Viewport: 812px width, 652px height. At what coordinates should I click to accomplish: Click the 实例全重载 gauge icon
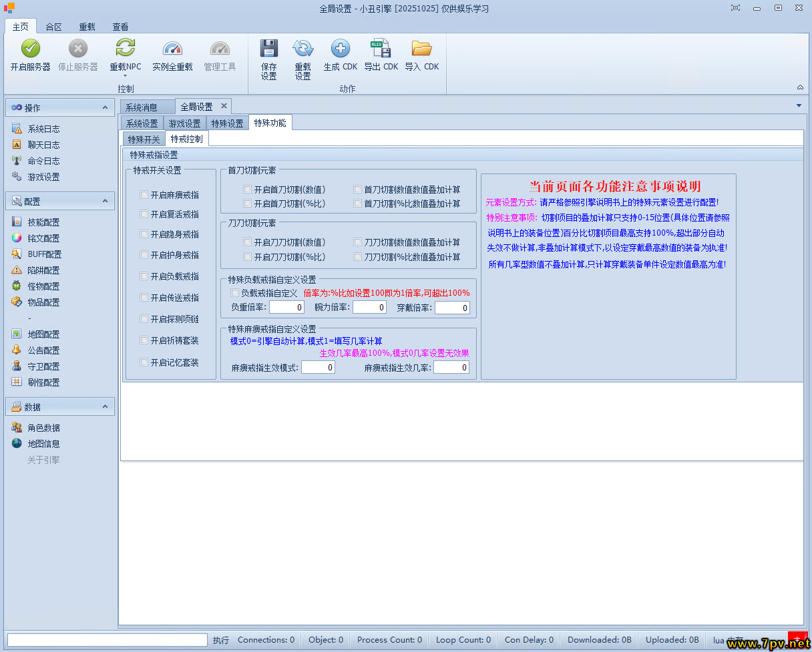[x=172, y=49]
